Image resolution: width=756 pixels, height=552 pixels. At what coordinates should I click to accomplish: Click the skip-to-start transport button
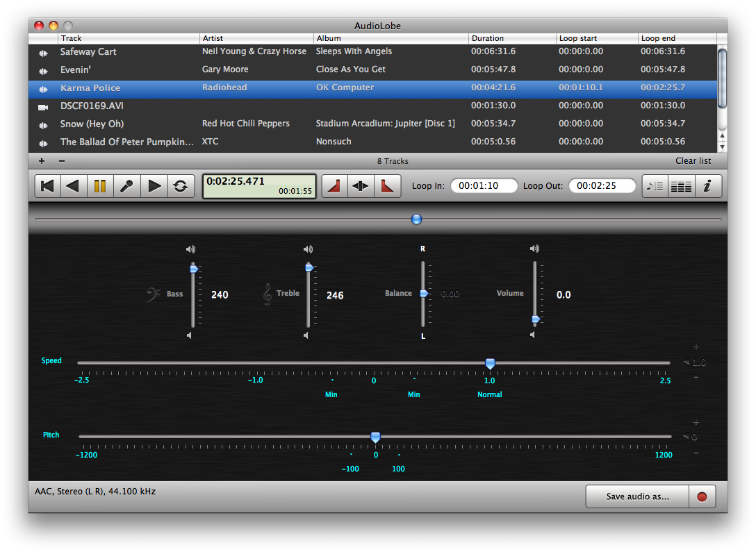tap(48, 186)
